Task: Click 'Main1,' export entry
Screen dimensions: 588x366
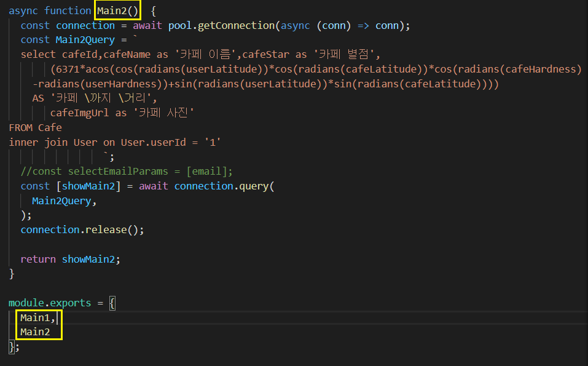Action: click(x=38, y=317)
